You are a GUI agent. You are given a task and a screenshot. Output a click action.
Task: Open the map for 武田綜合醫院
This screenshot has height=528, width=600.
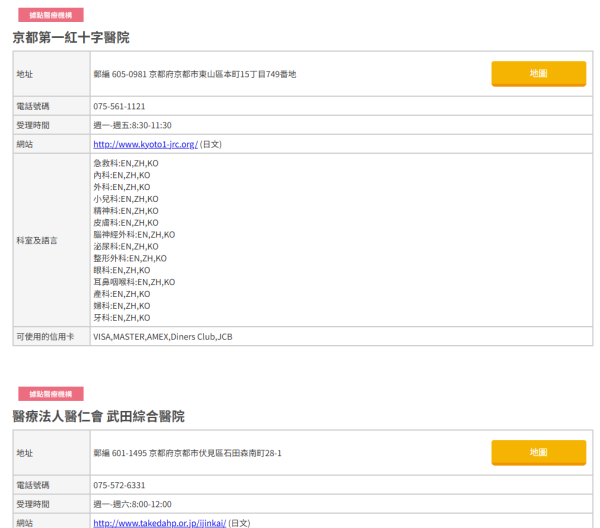[x=538, y=452]
